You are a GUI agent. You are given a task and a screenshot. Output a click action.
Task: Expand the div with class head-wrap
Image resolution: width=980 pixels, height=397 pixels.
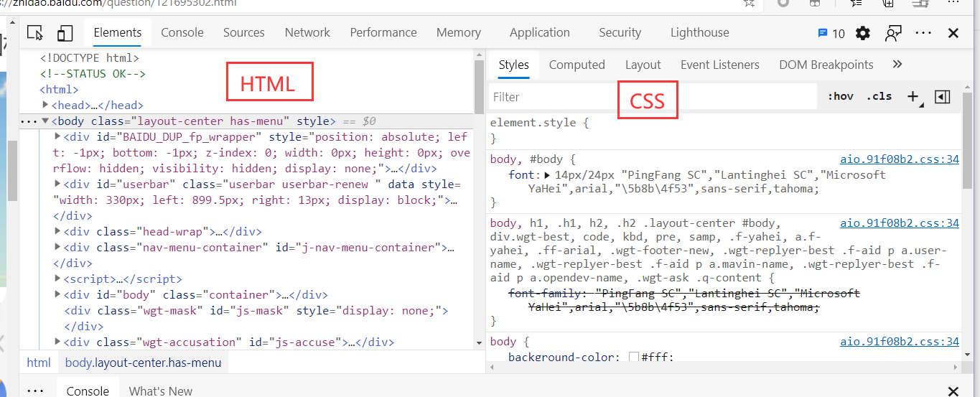pos(57,232)
